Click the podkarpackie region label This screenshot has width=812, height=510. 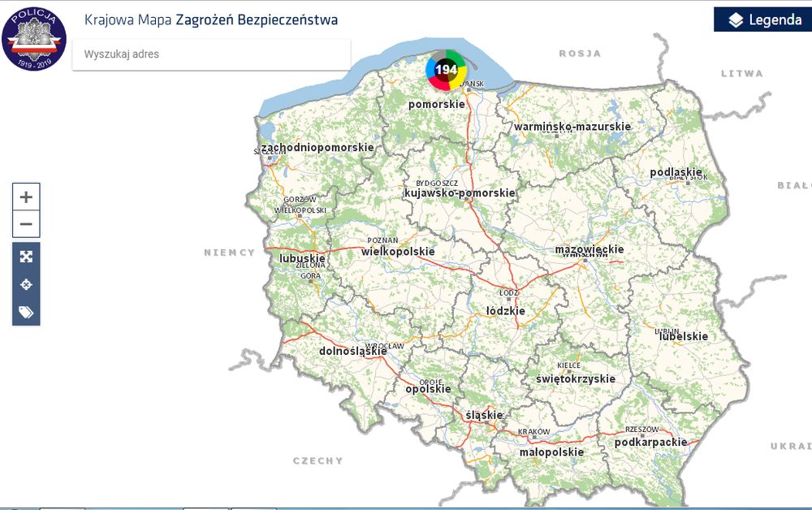[650, 443]
